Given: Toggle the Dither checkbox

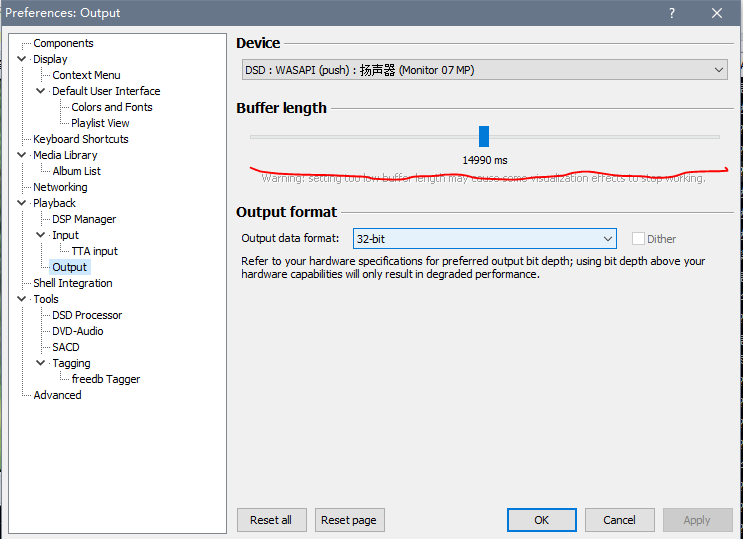Looking at the screenshot, I should (x=638, y=239).
